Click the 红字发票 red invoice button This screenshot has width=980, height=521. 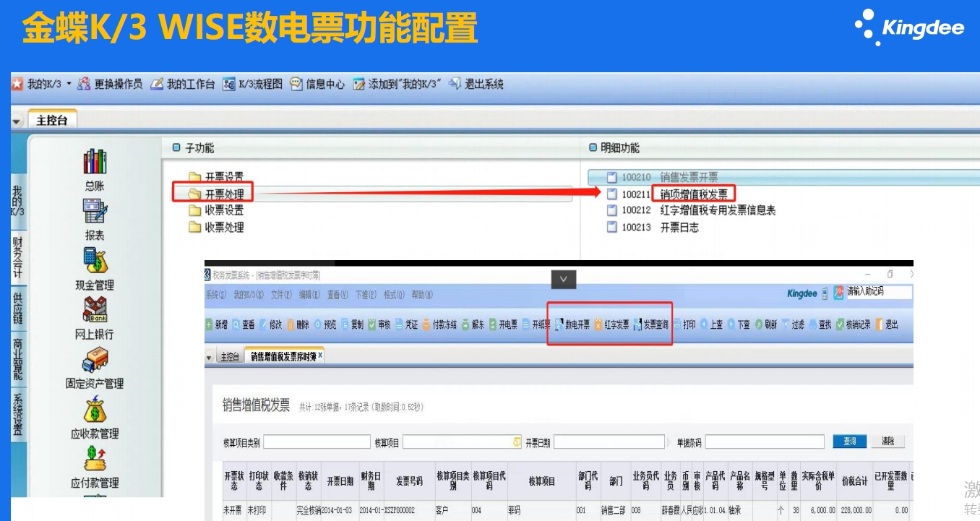[x=611, y=325]
